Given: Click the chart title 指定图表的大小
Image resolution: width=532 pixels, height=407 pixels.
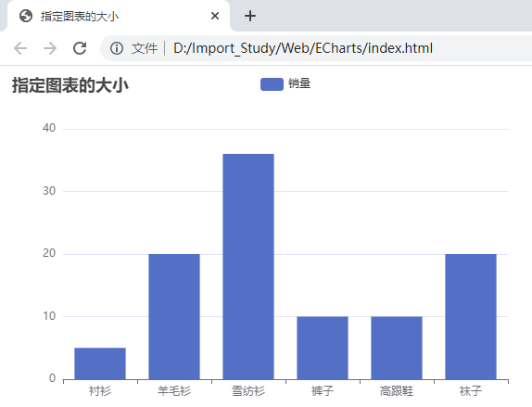Looking at the screenshot, I should click(x=70, y=85).
